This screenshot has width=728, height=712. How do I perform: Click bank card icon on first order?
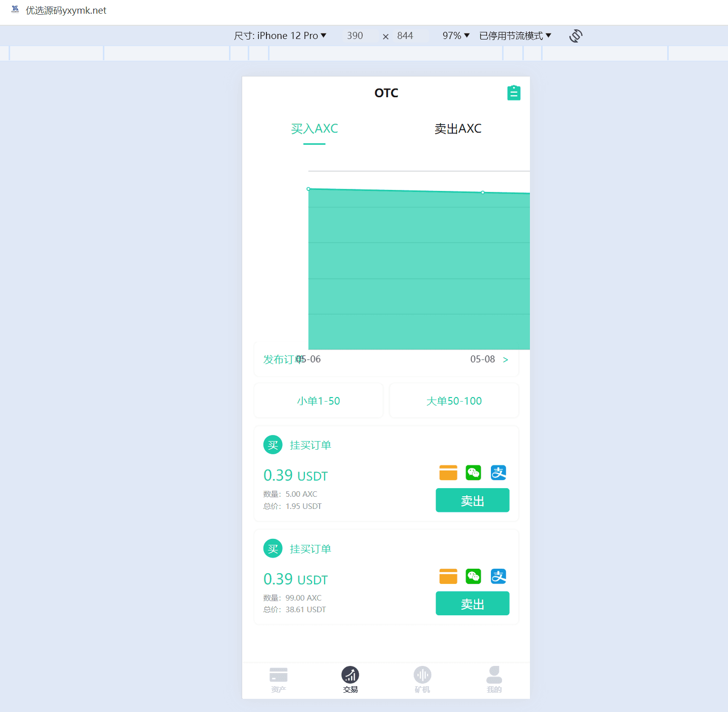(x=448, y=473)
